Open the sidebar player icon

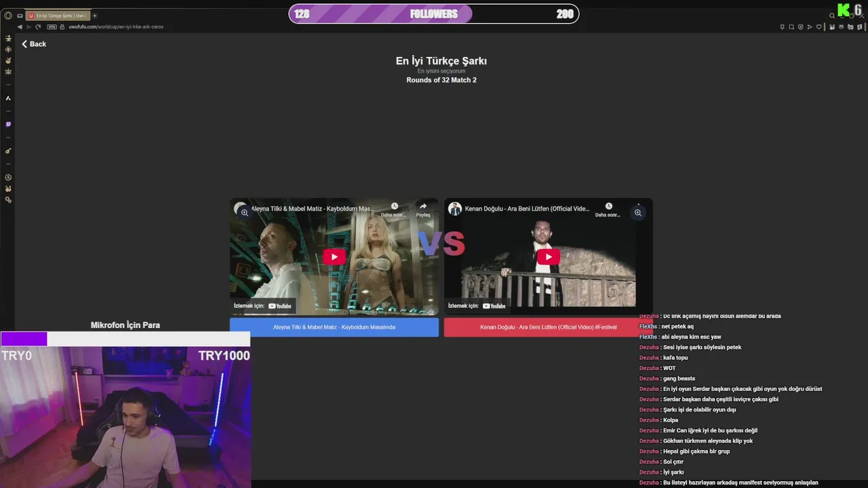coord(8,151)
